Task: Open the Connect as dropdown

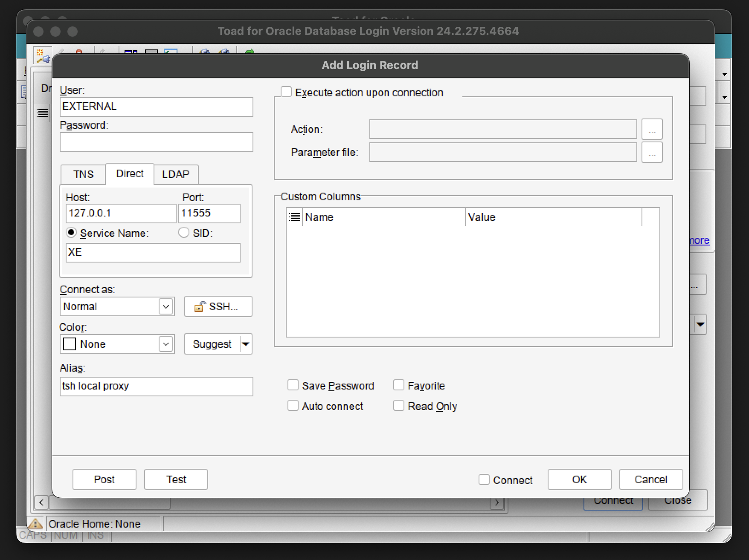Action: (165, 306)
